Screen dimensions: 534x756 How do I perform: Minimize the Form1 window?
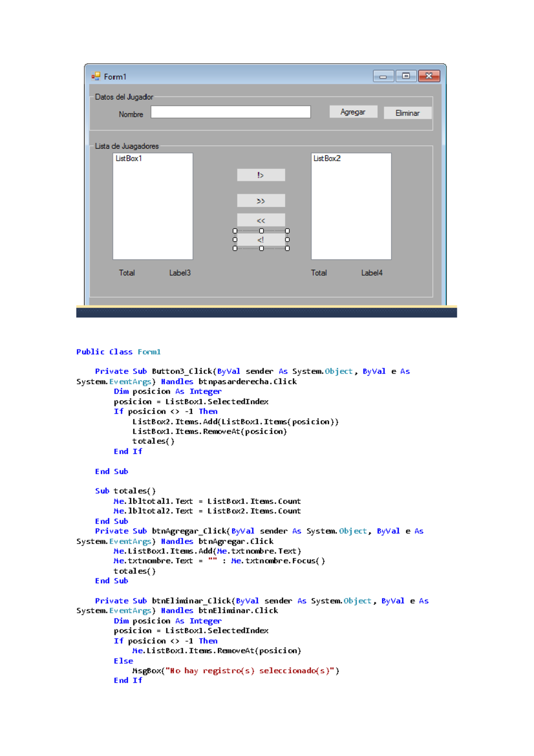(x=383, y=77)
